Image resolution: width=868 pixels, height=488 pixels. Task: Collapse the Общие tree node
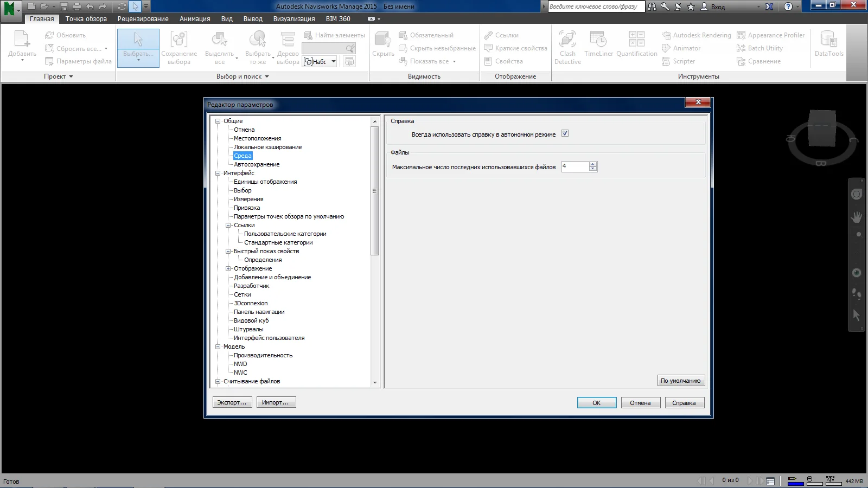click(218, 121)
